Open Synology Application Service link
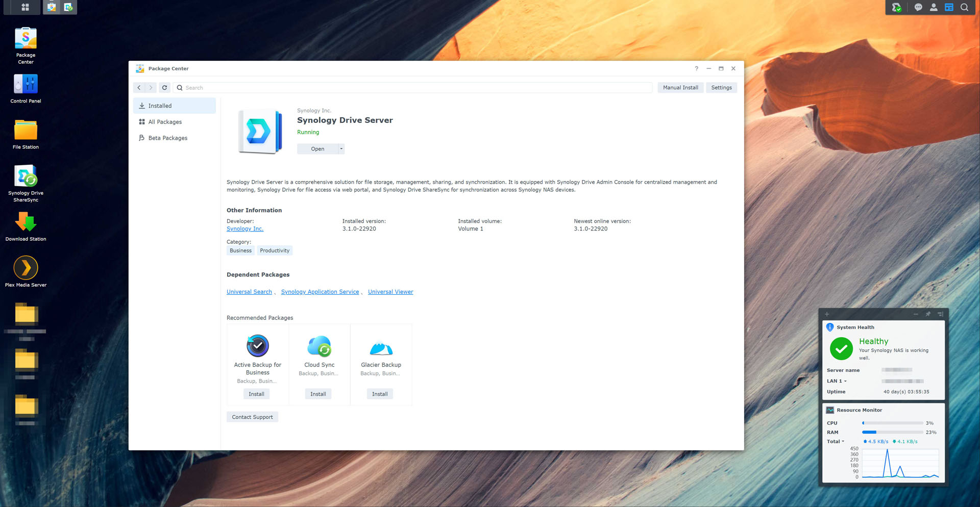The image size is (980, 507). coord(320,292)
